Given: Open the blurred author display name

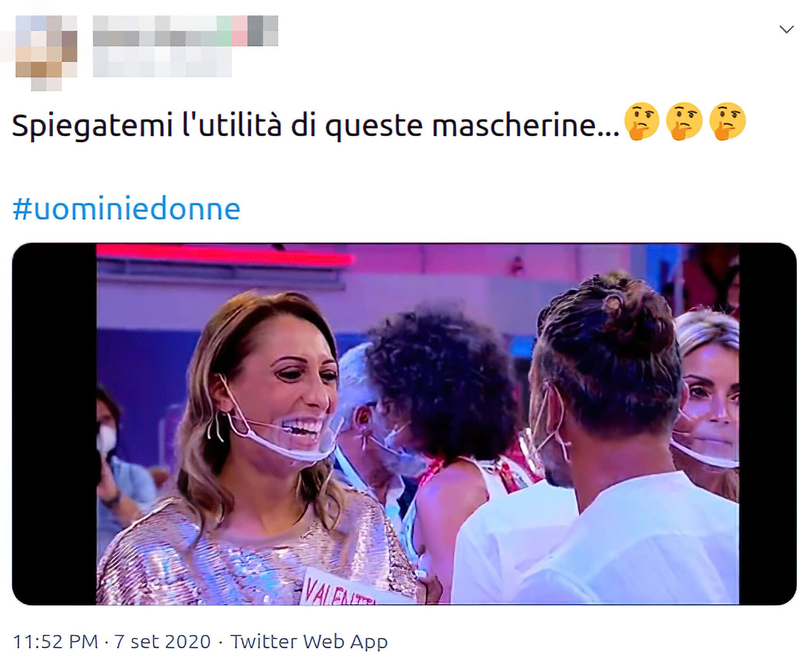Looking at the screenshot, I should point(186,31).
